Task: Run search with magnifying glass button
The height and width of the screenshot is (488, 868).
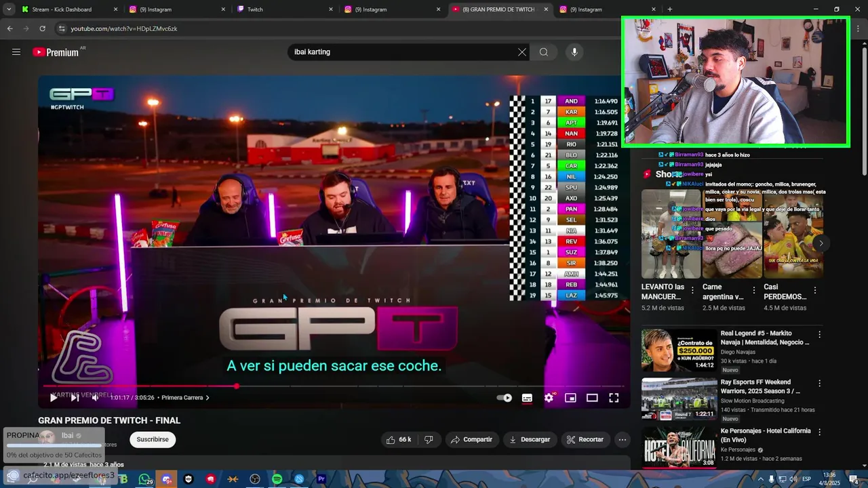Action: (544, 52)
